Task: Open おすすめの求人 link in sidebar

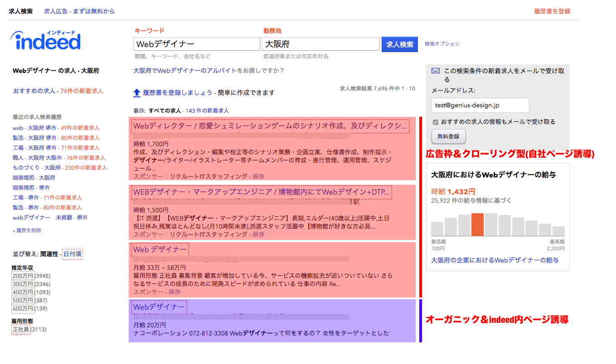Action: click(x=34, y=91)
